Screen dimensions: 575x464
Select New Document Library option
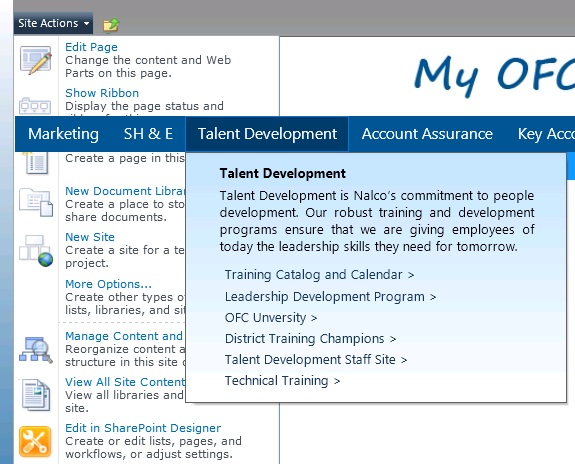click(x=125, y=191)
